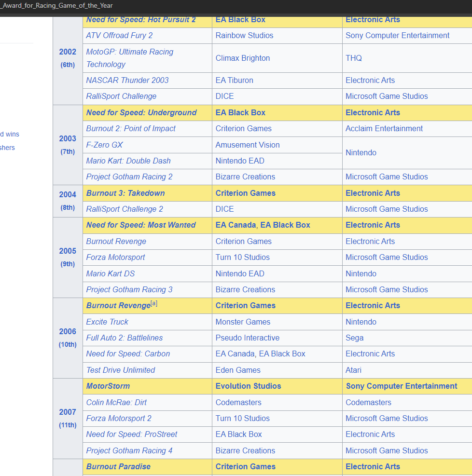Click footnote [a] beside Burnout Revenge

(154, 303)
